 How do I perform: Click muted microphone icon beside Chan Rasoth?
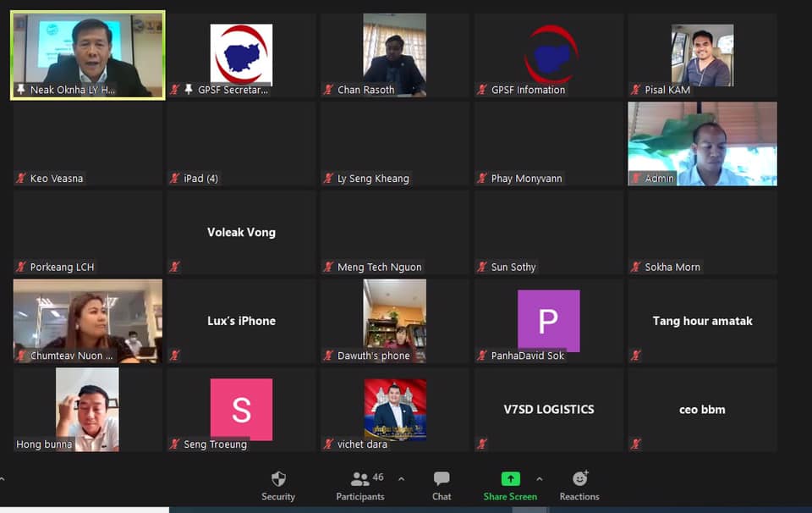click(x=328, y=90)
